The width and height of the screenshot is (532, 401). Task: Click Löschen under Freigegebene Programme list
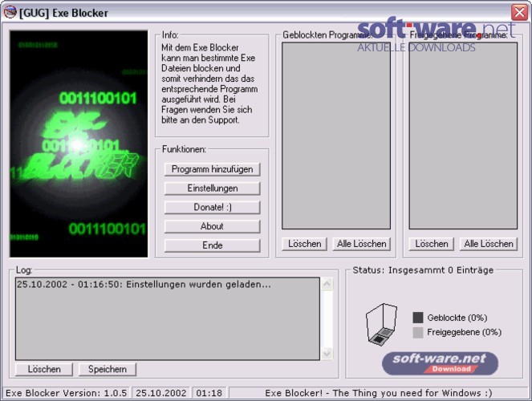tap(431, 244)
